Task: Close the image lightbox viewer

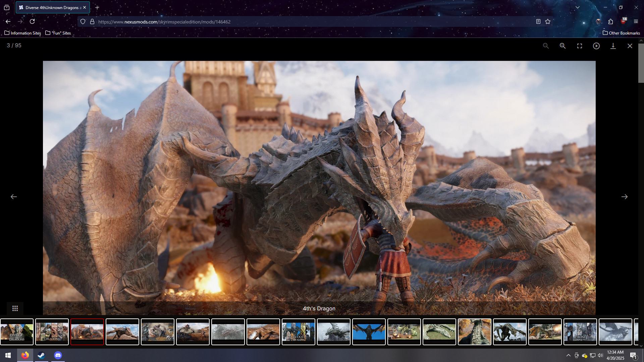Action: pos(630,46)
